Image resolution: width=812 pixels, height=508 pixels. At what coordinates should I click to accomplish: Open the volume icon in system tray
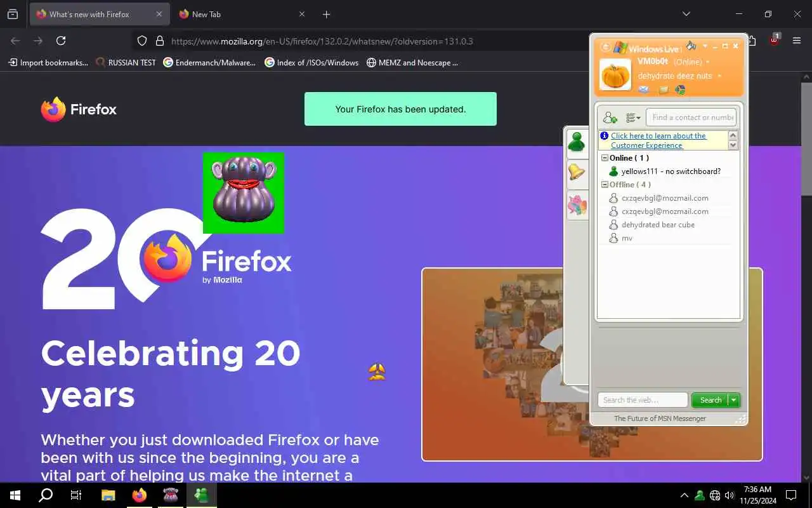tap(730, 495)
